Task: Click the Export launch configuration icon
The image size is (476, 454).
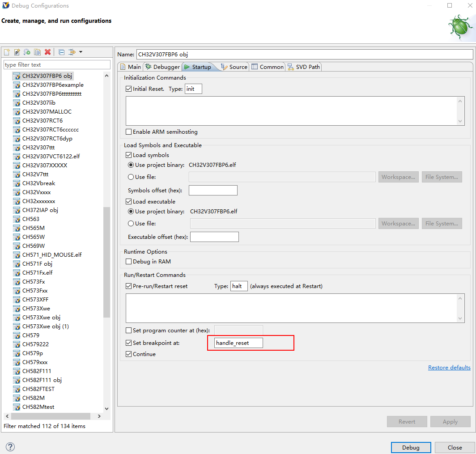Action: pyautogui.click(x=27, y=52)
